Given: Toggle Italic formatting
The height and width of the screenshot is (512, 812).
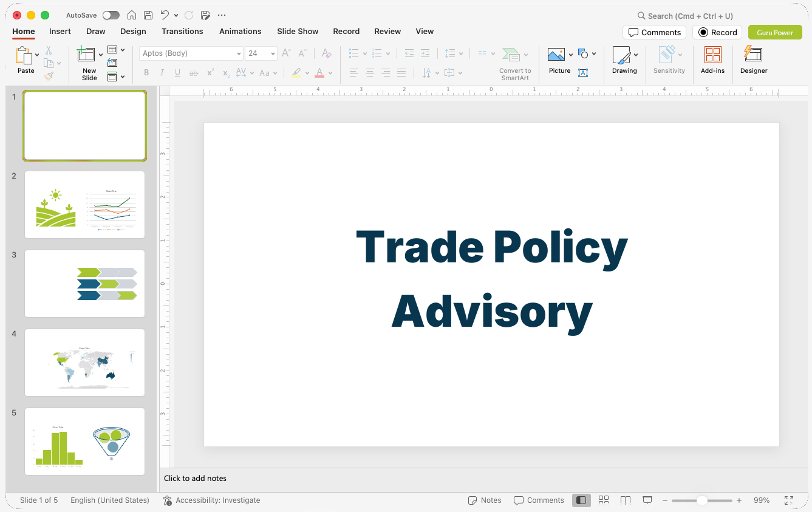Looking at the screenshot, I should pos(162,73).
